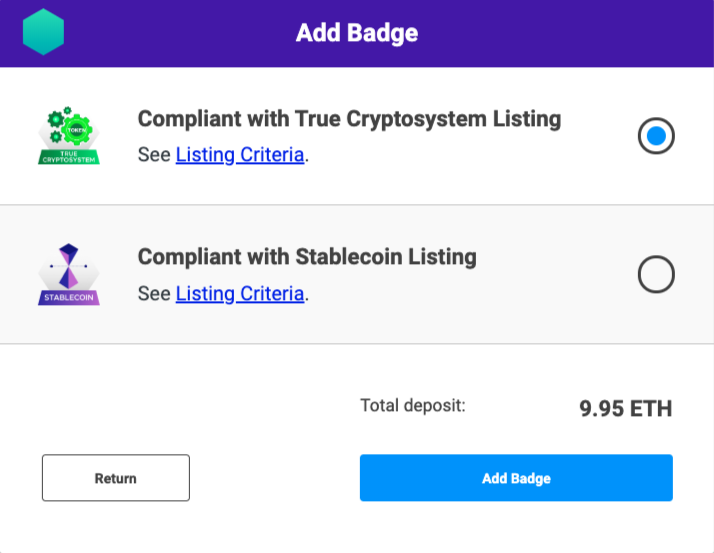Select the True Cryptosystem Listing radio button
714x553 pixels.
coord(656,136)
